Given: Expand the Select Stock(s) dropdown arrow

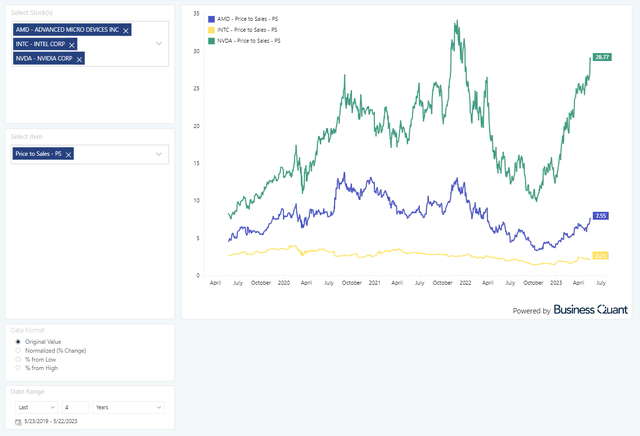Looking at the screenshot, I should click(159, 44).
